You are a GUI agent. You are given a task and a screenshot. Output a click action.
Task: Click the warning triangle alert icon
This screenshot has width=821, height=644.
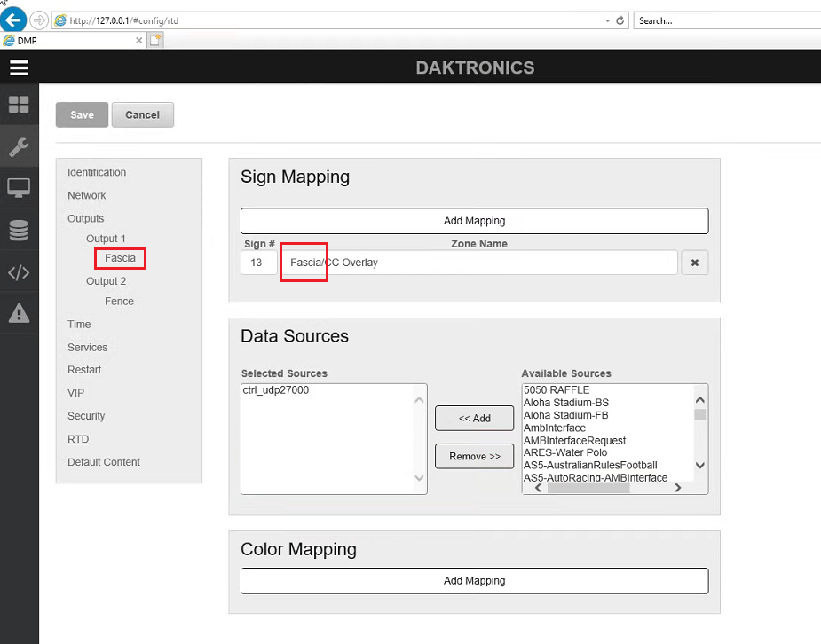tap(19, 313)
